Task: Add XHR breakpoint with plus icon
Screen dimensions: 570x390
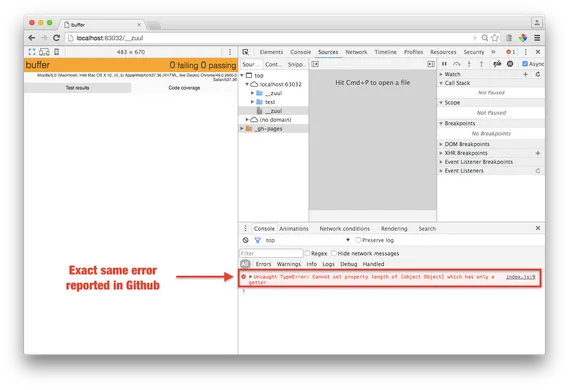Action: [x=538, y=153]
